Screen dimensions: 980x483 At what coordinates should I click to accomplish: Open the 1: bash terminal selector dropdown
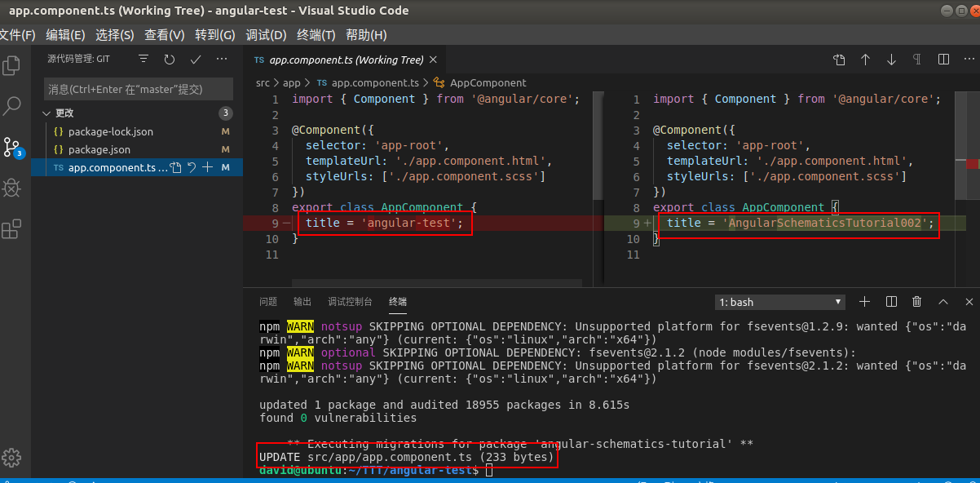[x=780, y=302]
